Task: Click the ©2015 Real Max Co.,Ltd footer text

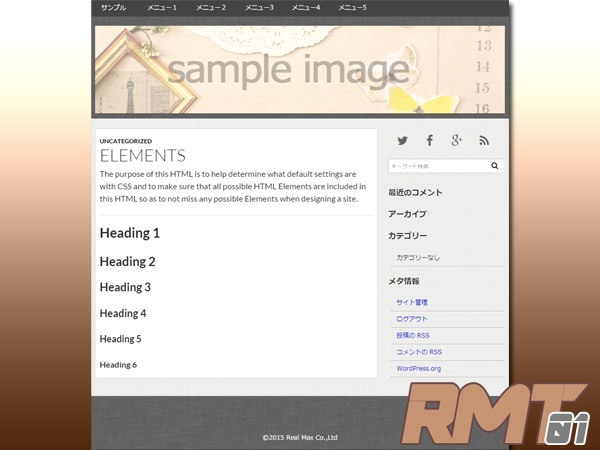Action: point(300,437)
